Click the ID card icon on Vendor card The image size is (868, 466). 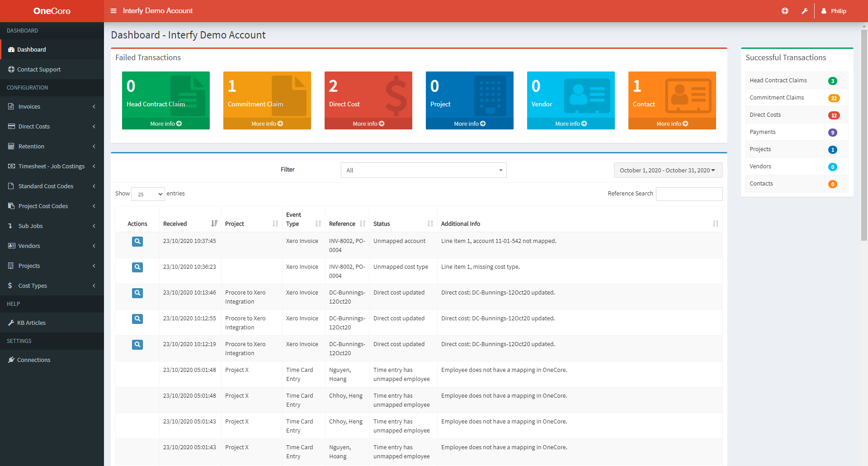[587, 95]
